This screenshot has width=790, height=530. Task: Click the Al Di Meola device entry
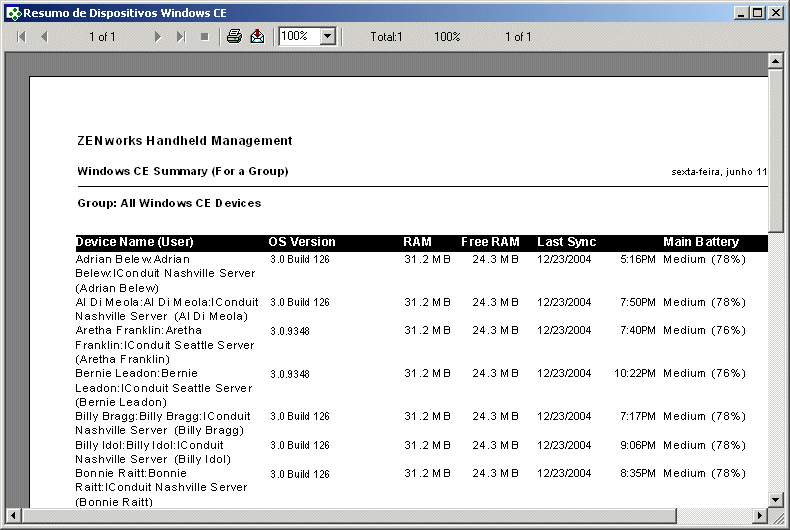[x=167, y=309]
